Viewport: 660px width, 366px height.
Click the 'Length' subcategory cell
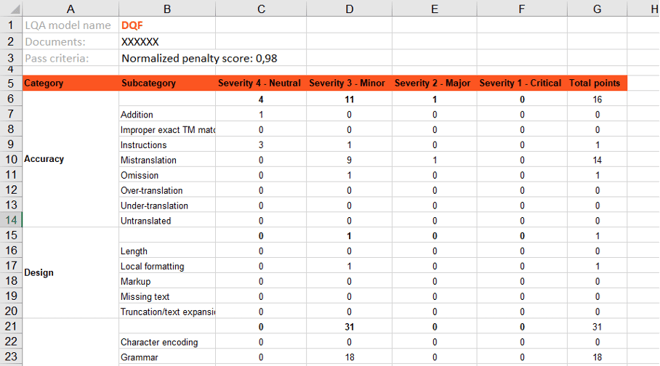tap(167, 251)
